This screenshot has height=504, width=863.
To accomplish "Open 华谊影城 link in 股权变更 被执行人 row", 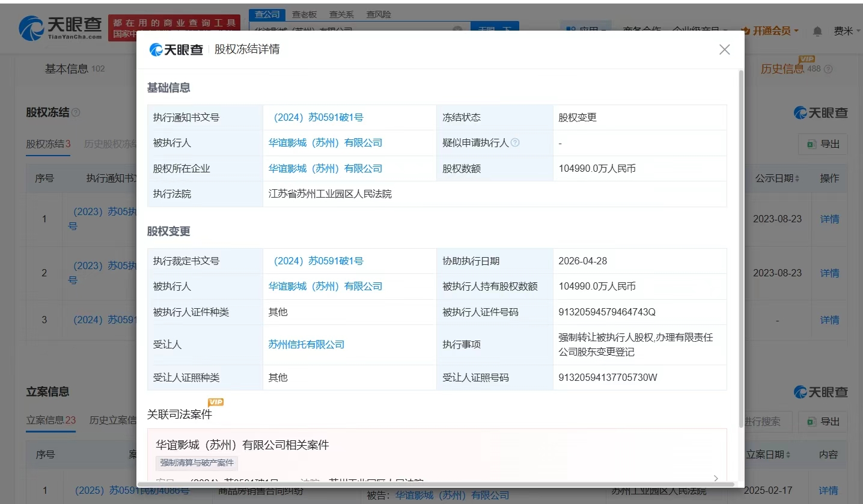I will (x=325, y=287).
